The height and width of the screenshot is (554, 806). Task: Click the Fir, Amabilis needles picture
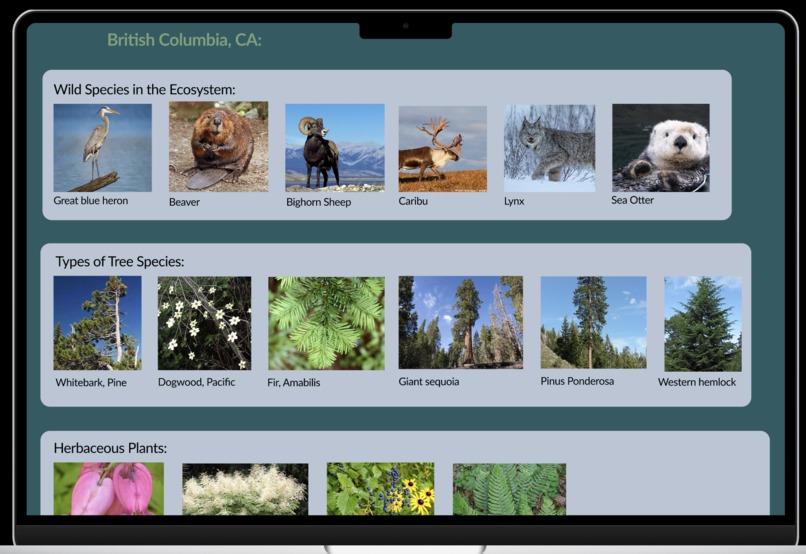click(x=326, y=323)
